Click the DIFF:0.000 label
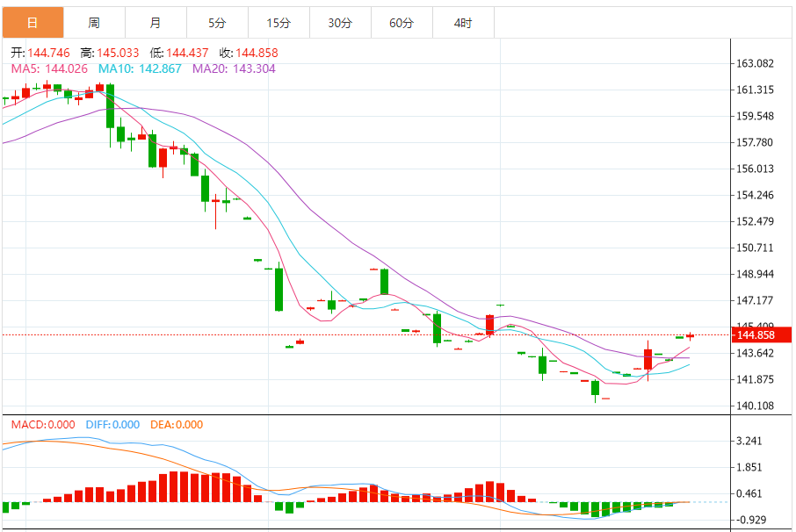 pos(112,425)
